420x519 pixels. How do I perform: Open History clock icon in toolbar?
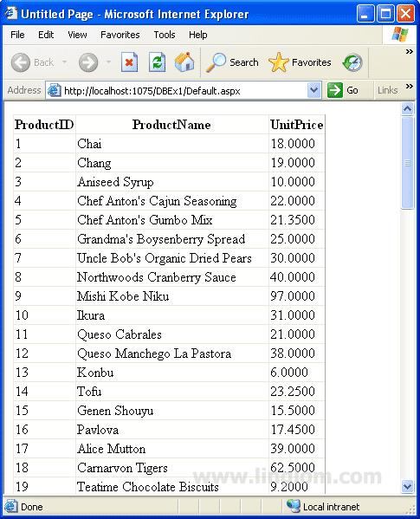pyautogui.click(x=352, y=62)
